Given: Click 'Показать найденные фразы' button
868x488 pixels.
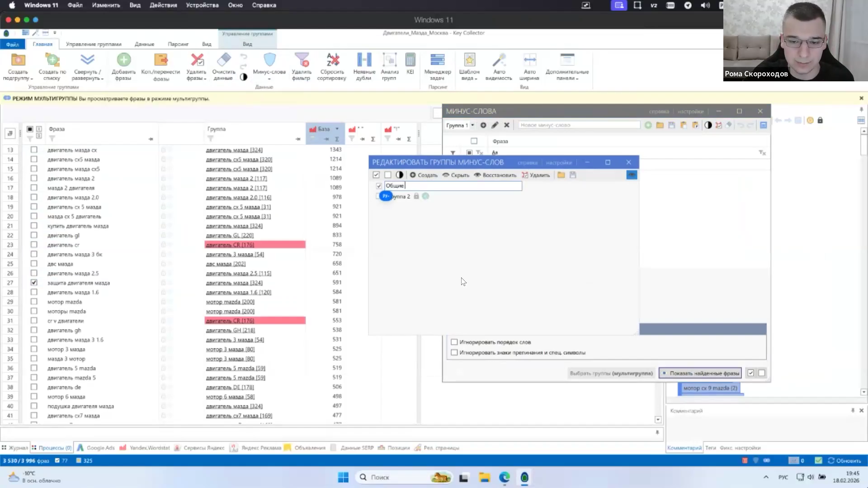Looking at the screenshot, I should [700, 373].
